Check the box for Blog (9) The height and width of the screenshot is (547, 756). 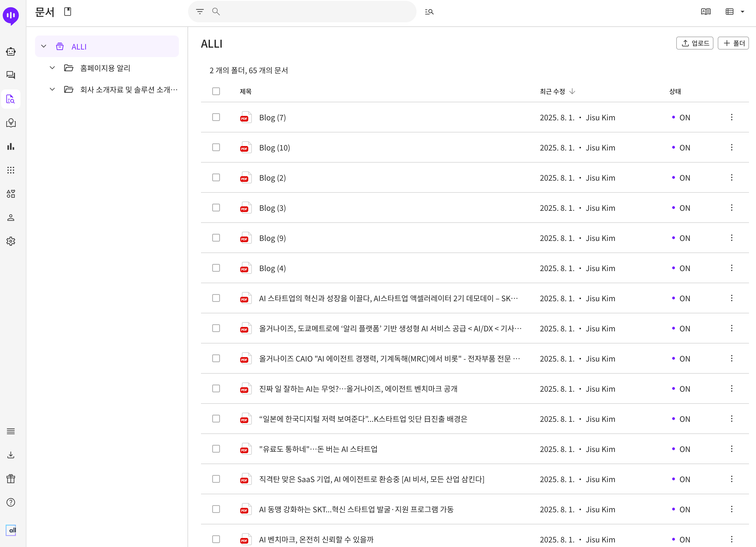click(x=216, y=238)
